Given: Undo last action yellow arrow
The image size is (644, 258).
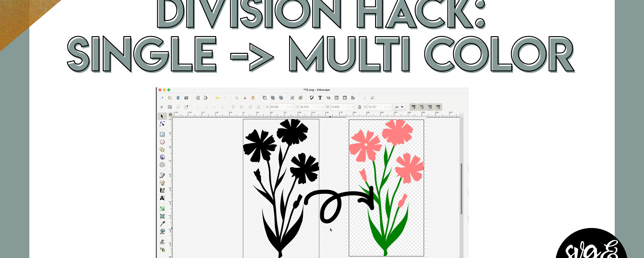Looking at the screenshot, I should [217, 98].
